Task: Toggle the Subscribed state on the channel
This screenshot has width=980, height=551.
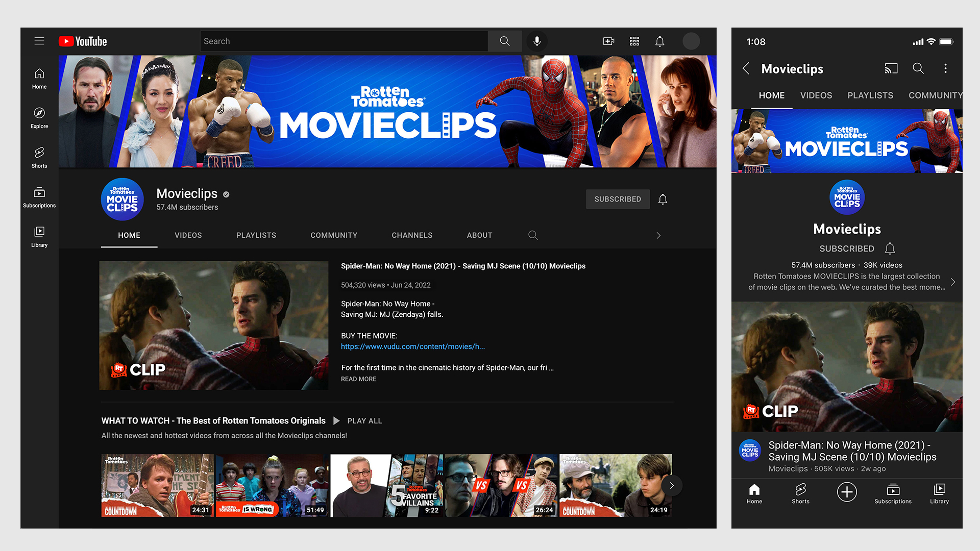Action: tap(618, 199)
